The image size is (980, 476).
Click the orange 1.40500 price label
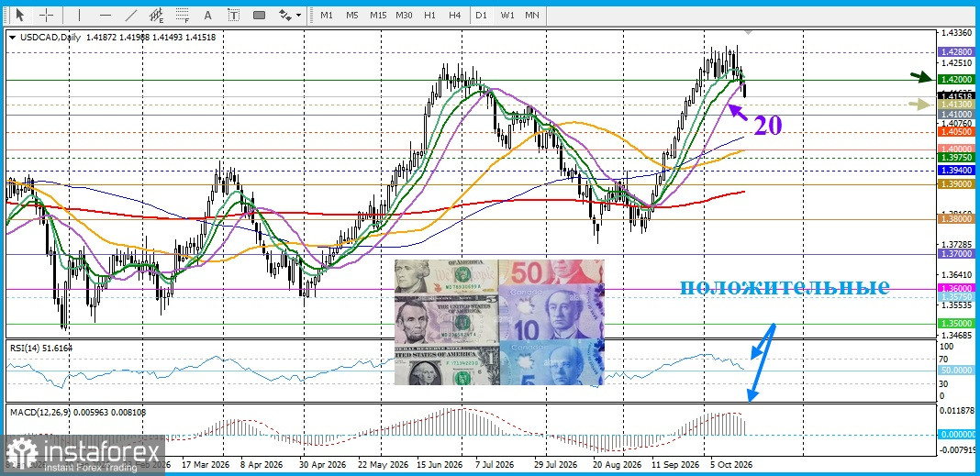point(956,132)
